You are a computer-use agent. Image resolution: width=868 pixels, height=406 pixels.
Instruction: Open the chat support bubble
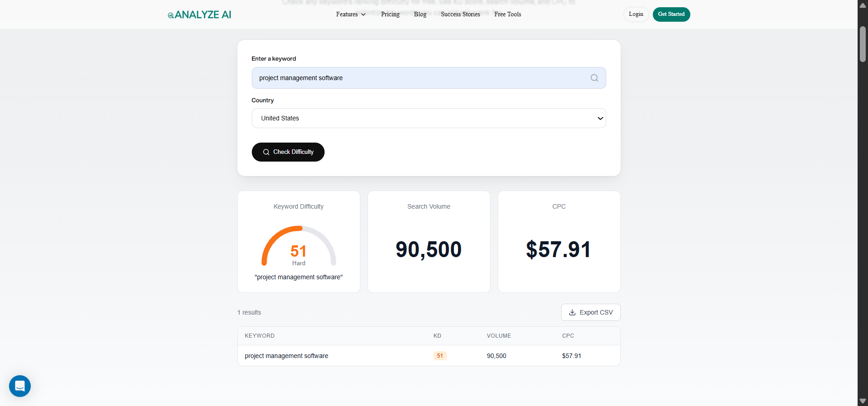pyautogui.click(x=20, y=386)
